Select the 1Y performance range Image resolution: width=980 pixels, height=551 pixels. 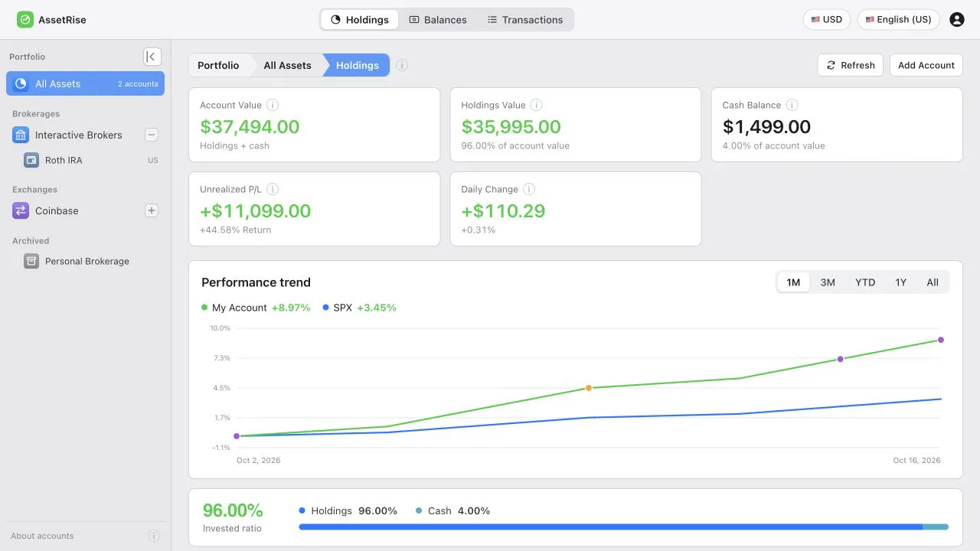click(x=901, y=282)
